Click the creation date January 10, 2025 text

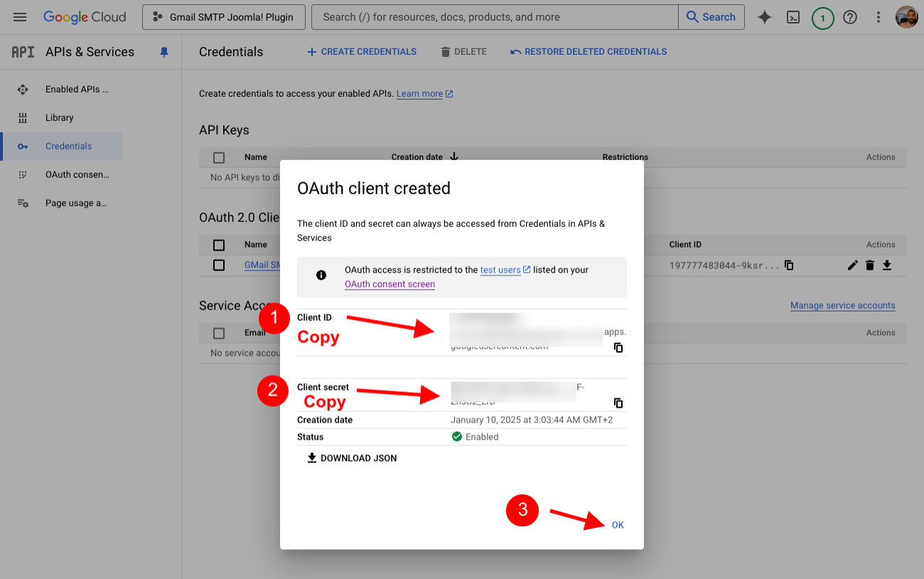click(532, 420)
